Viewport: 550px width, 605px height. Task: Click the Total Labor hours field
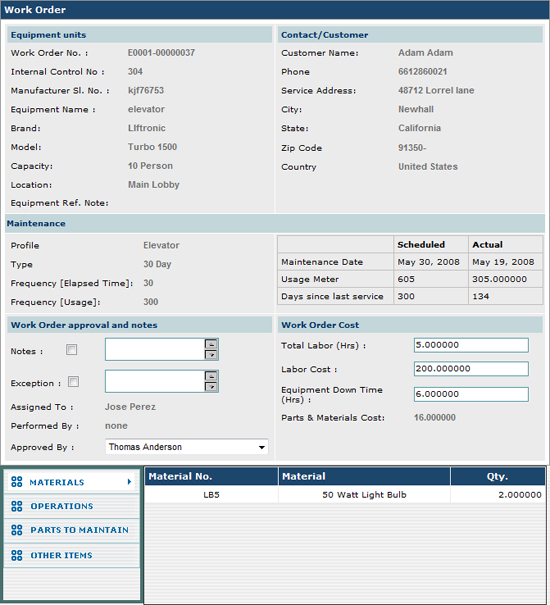(x=471, y=345)
